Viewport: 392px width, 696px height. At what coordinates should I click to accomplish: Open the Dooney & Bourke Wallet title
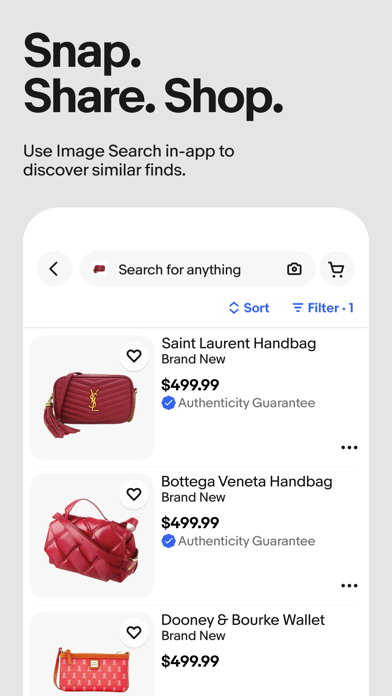pos(243,620)
